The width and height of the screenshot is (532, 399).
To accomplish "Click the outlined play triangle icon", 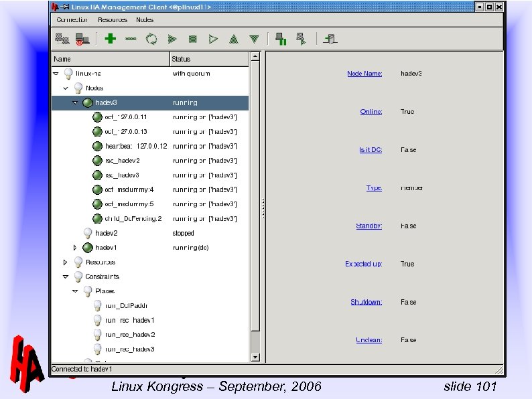I will (213, 39).
